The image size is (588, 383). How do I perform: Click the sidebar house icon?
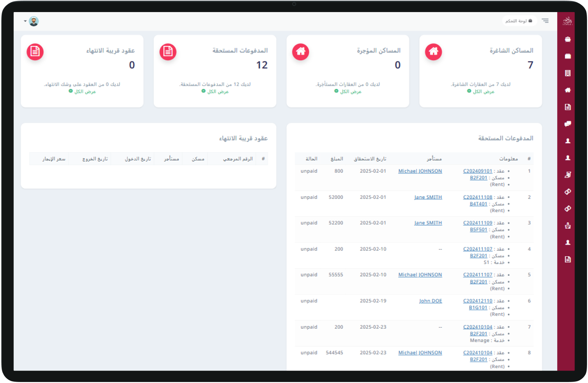(x=568, y=90)
